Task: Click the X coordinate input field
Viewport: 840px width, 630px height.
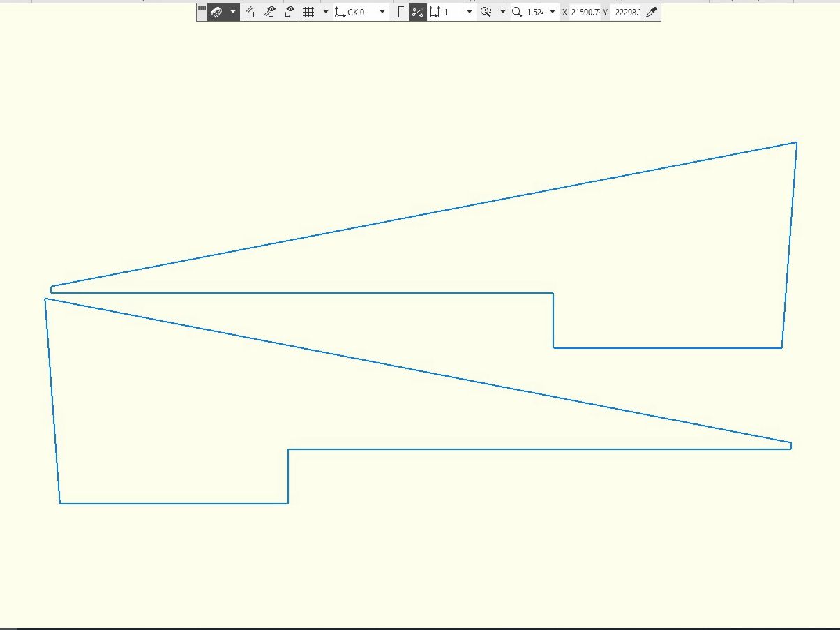Action: (x=585, y=13)
